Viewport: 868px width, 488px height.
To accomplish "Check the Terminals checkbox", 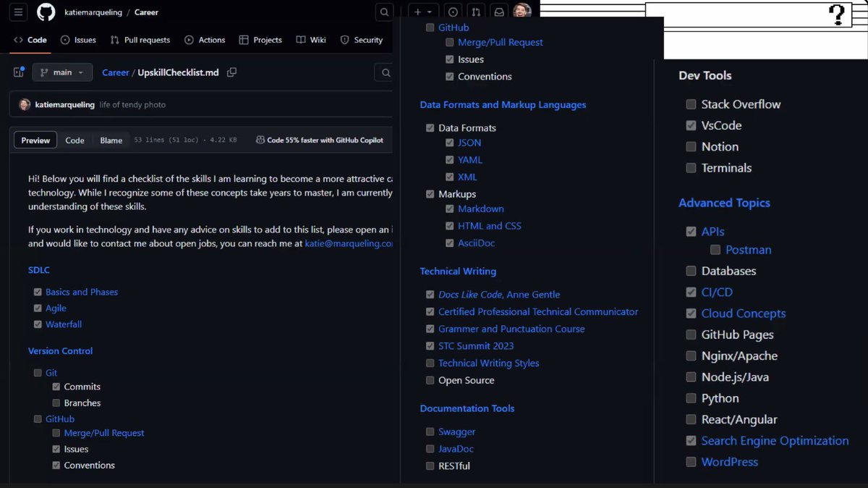I will [x=692, y=168].
